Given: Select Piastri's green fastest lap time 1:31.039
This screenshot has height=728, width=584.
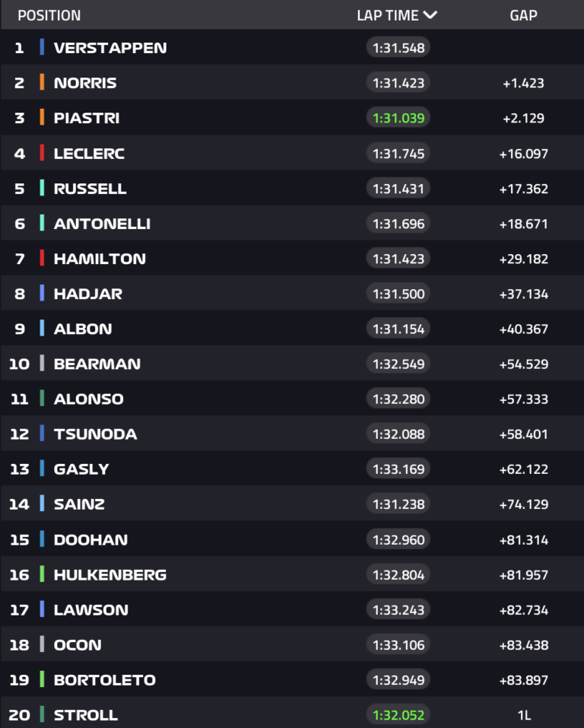Looking at the screenshot, I should tap(398, 118).
